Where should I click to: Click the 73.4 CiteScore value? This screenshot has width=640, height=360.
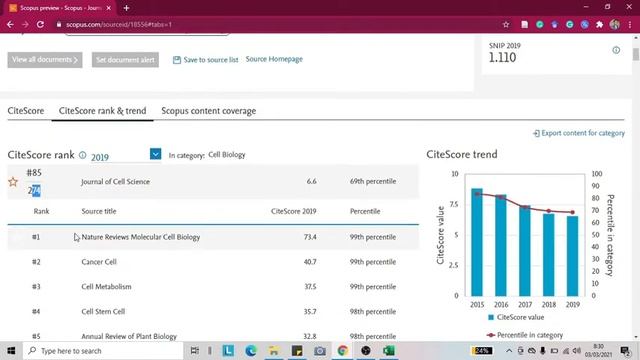[x=310, y=237]
